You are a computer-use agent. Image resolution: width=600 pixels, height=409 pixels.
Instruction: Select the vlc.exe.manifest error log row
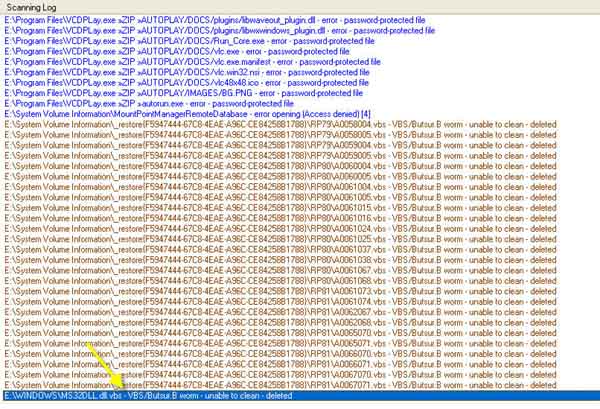coord(192,62)
